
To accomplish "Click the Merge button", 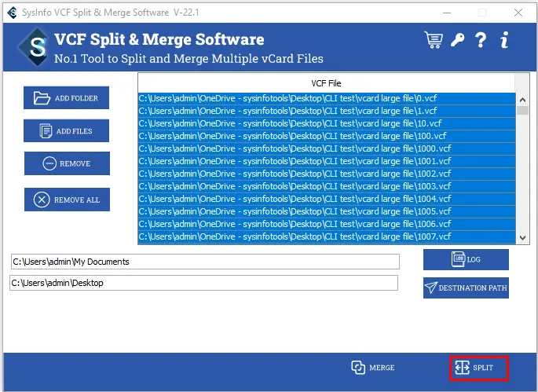I will point(374,368).
